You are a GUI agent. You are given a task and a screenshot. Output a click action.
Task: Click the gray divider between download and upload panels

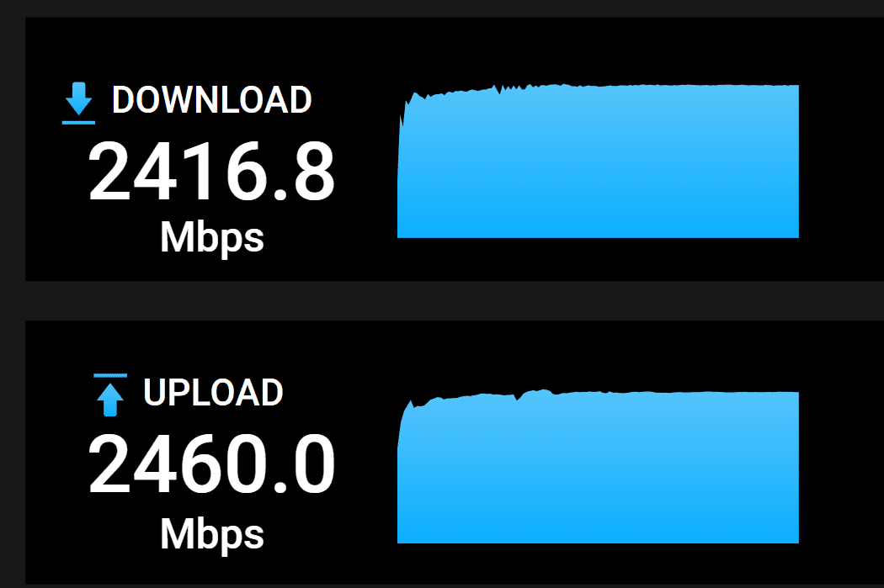[x=455, y=301]
